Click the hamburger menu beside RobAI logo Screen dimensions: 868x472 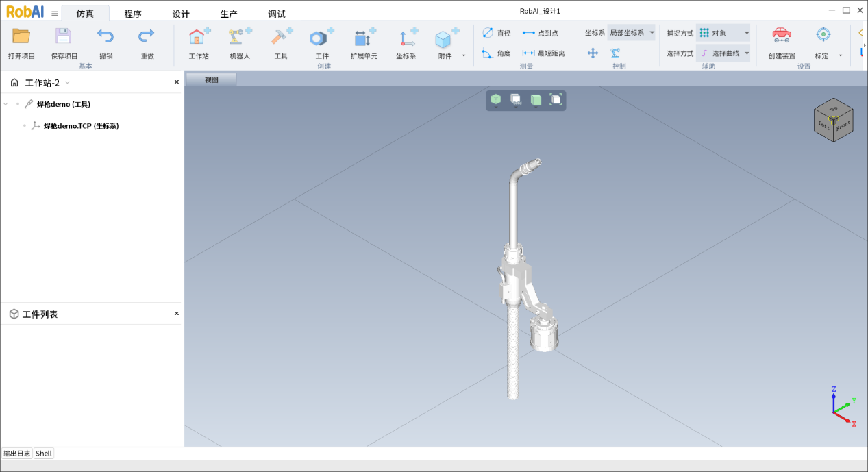55,13
